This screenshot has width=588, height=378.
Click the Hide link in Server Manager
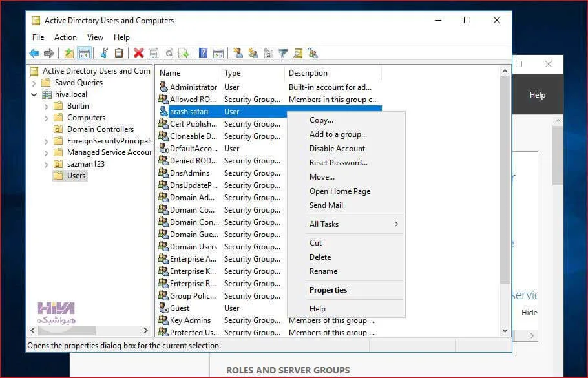(x=529, y=312)
